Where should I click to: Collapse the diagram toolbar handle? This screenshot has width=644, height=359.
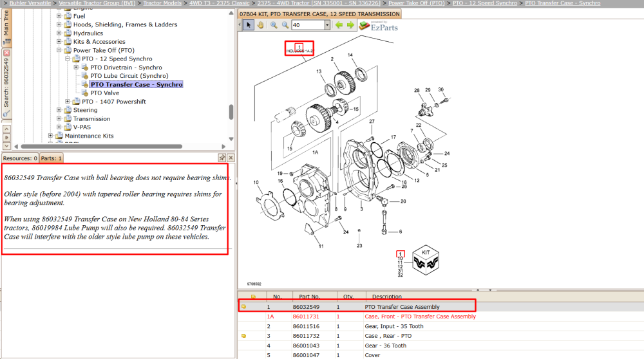pos(240,25)
